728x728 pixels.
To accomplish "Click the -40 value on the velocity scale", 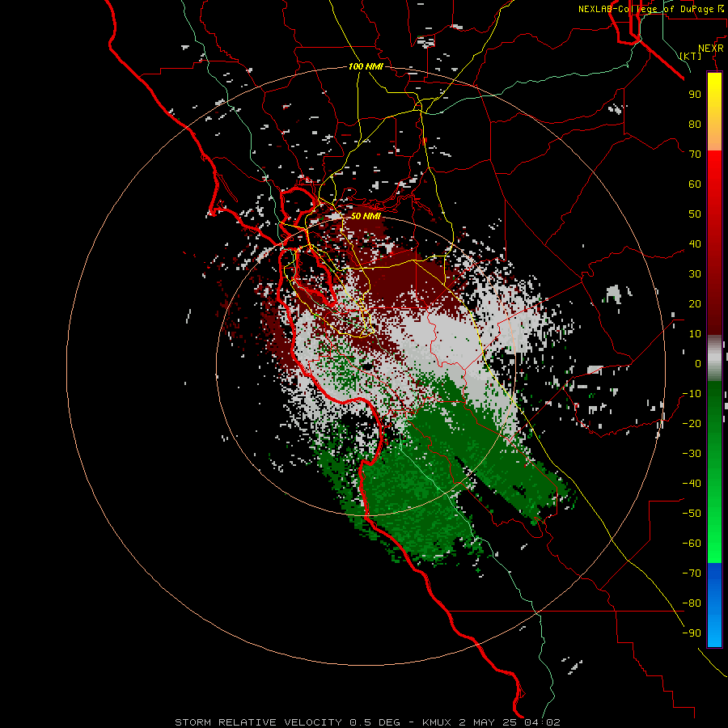I will (692, 484).
